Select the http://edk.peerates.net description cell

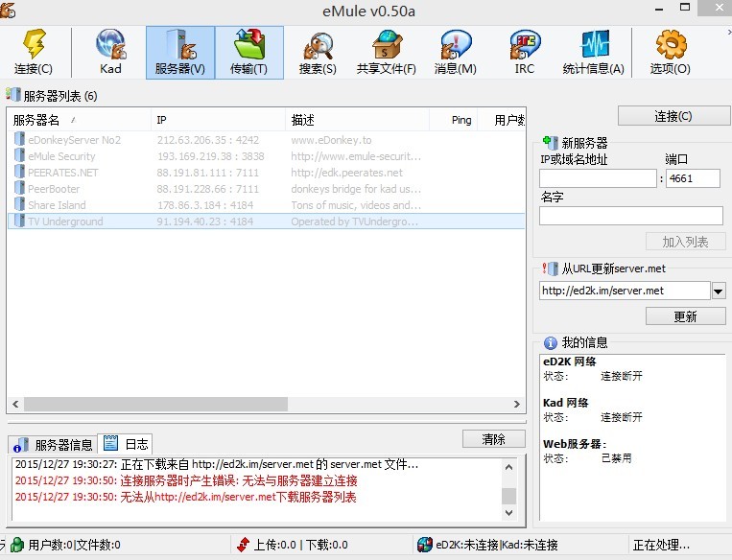point(346,173)
